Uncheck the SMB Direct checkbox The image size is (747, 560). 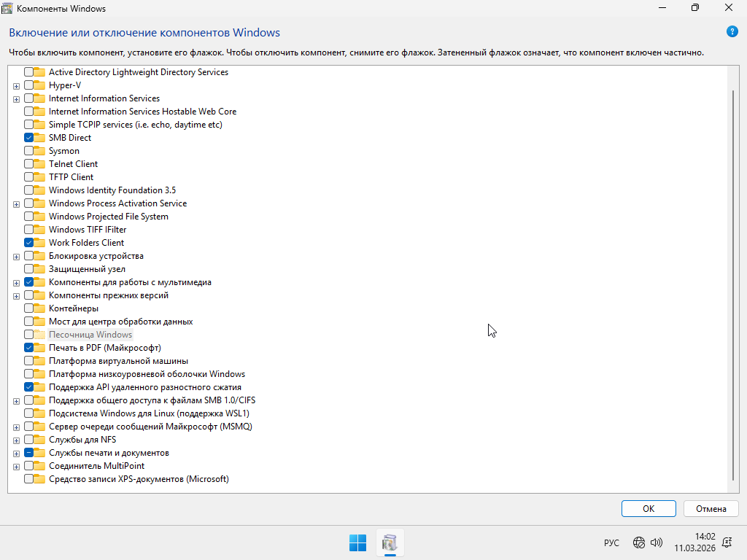(28, 138)
